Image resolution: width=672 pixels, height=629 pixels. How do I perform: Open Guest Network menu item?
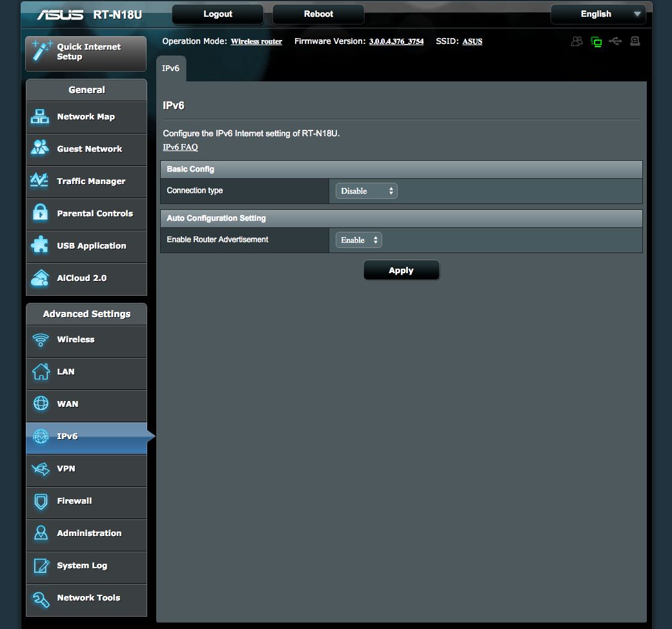coord(86,149)
